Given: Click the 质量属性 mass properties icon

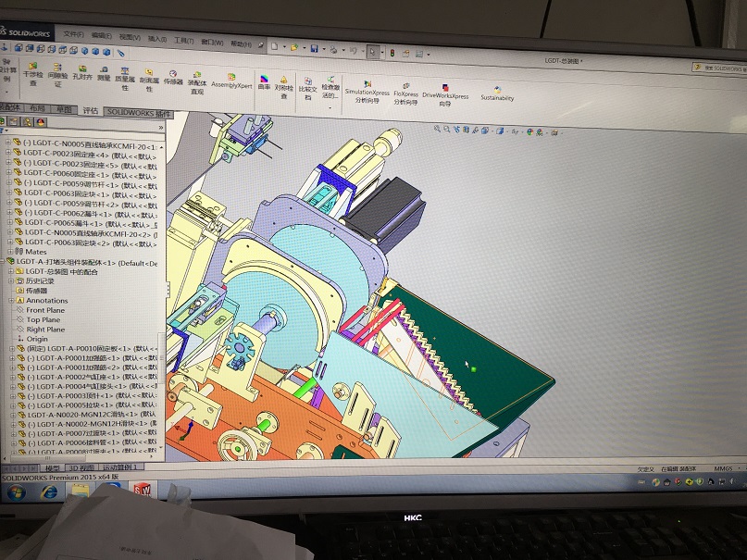Looking at the screenshot, I should coord(125,75).
